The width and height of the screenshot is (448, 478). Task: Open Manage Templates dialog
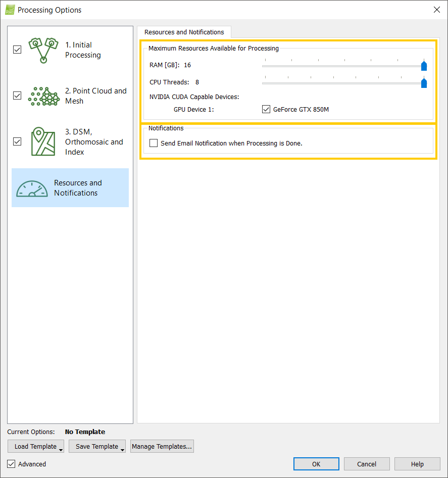tap(162, 446)
